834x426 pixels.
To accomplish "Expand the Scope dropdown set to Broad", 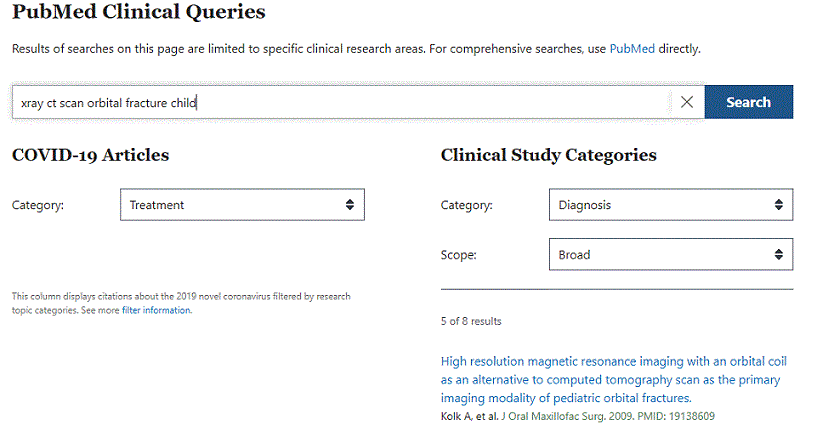I will [671, 255].
